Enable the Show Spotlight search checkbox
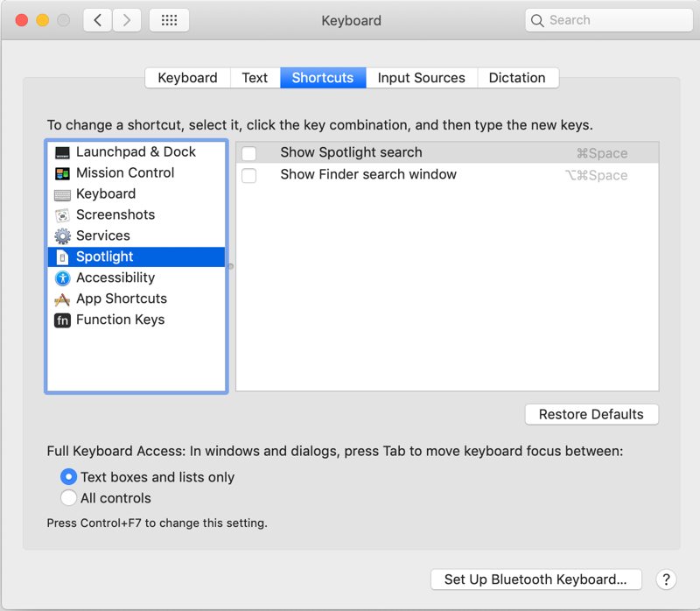The height and width of the screenshot is (611, 700). click(x=248, y=152)
